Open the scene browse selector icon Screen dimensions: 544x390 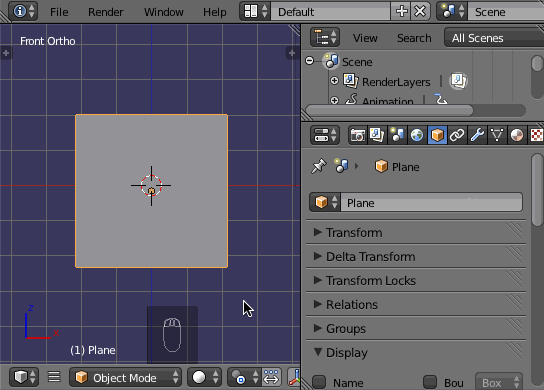452,11
